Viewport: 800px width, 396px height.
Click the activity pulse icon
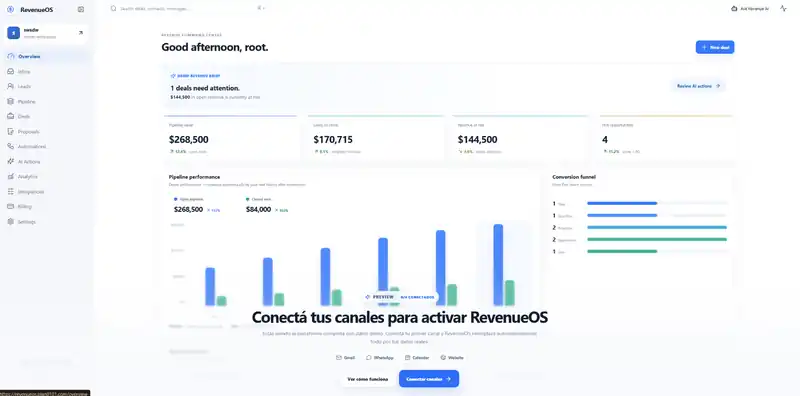point(783,9)
